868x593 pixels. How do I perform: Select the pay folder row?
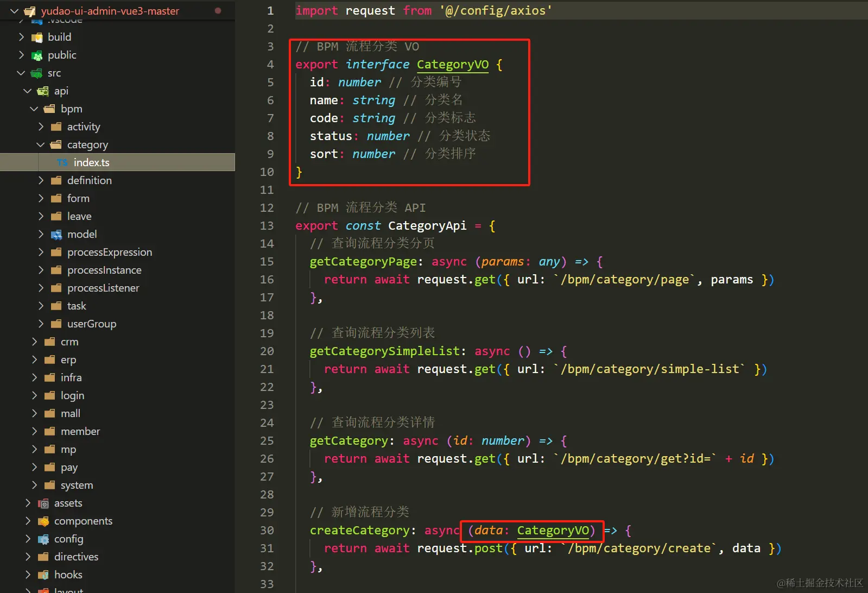tap(117, 467)
